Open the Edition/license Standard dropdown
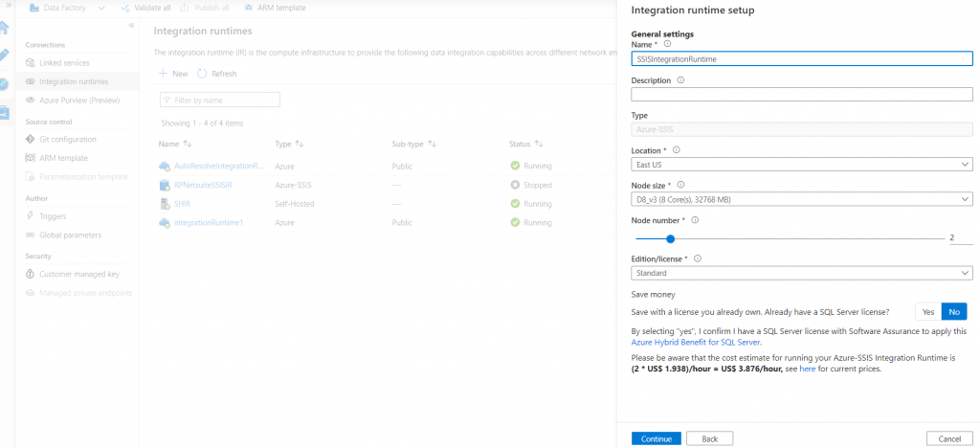 click(801, 273)
